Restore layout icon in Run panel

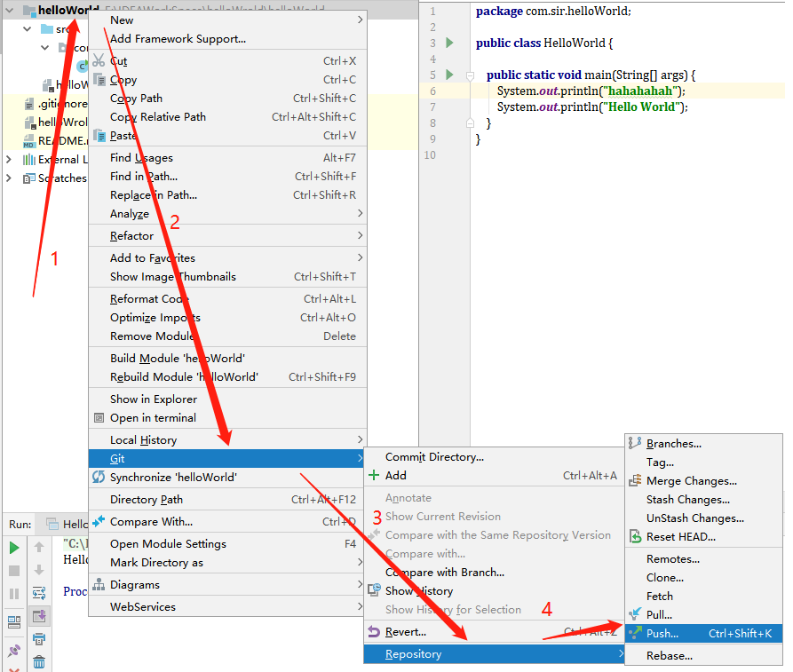click(x=14, y=622)
